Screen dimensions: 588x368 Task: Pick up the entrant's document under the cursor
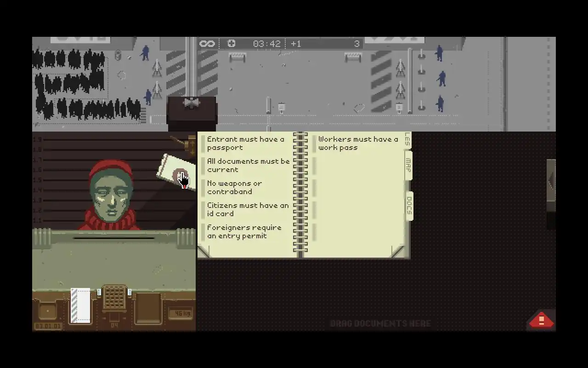pyautogui.click(x=177, y=172)
